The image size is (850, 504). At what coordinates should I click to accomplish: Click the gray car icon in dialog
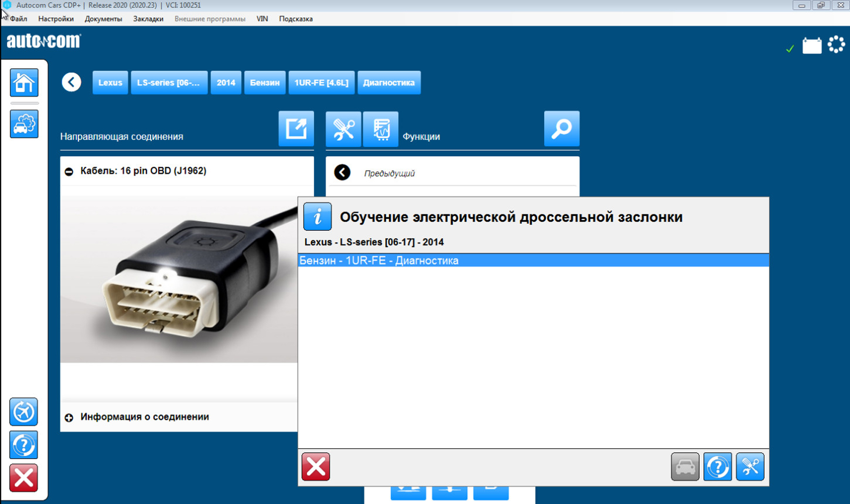[x=685, y=467]
